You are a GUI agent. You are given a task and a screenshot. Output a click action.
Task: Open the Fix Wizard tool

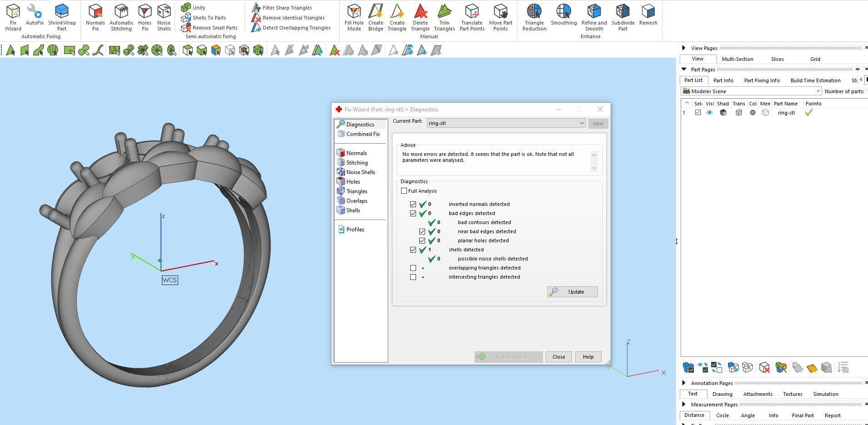pos(13,18)
